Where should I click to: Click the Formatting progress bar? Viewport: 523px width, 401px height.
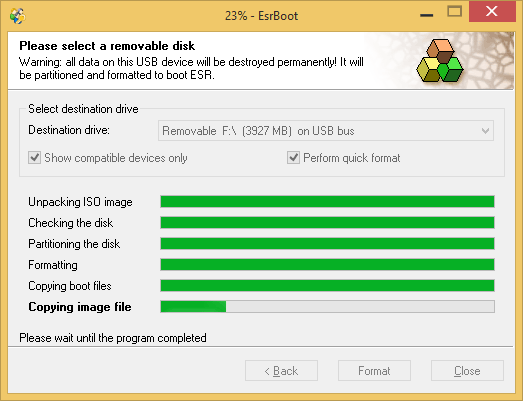pyautogui.click(x=327, y=265)
